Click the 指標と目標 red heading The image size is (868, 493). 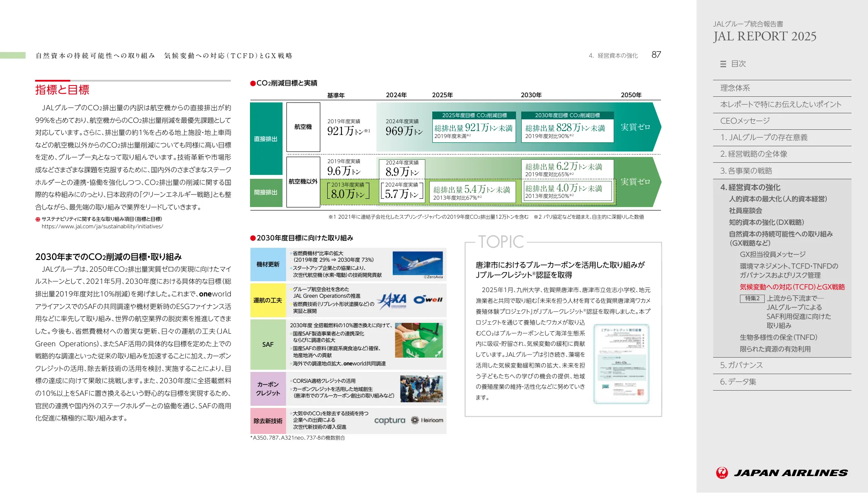(62, 90)
